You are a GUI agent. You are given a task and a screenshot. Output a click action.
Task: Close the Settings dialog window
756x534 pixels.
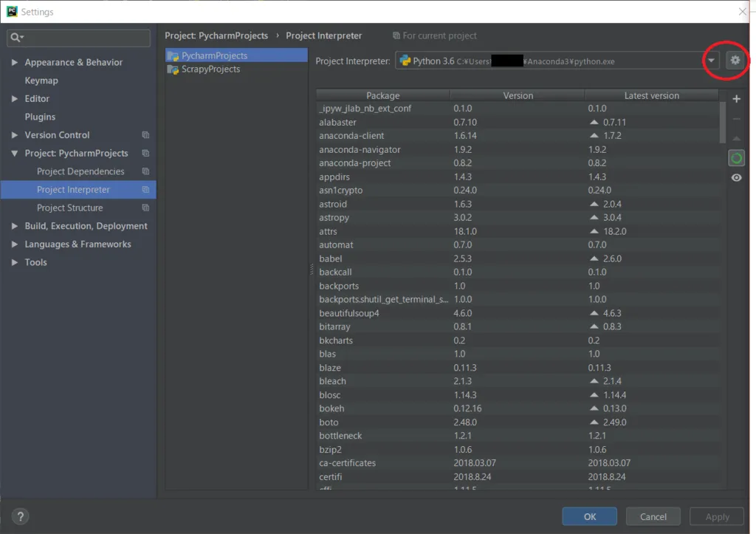742,12
